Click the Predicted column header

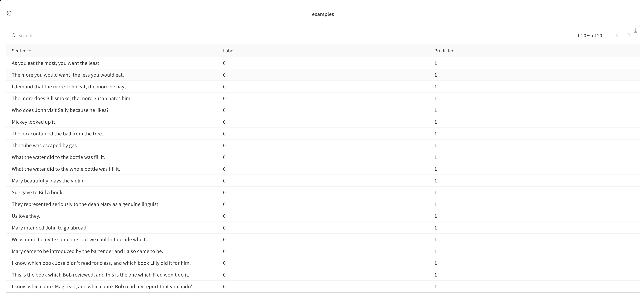444,51
